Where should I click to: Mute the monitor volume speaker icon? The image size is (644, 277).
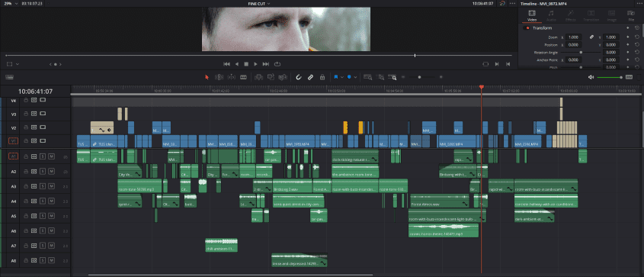(591, 77)
